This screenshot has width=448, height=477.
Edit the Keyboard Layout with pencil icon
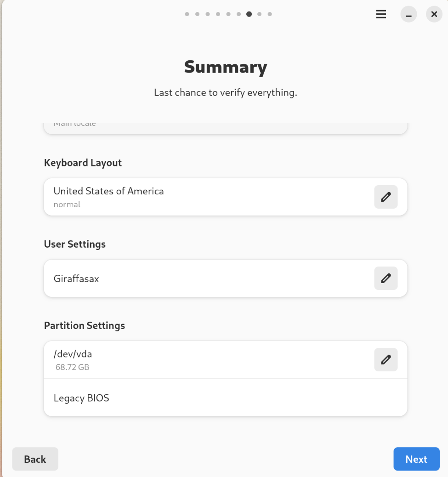pos(386,197)
